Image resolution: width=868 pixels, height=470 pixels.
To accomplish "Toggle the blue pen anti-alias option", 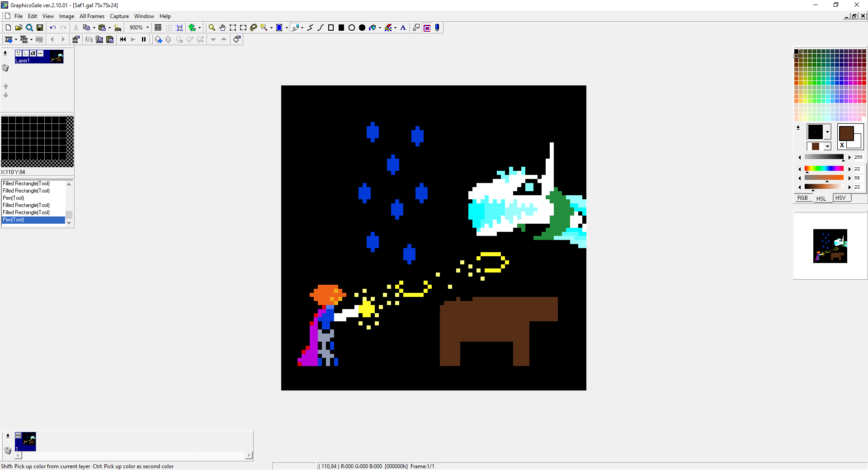I will [437, 28].
